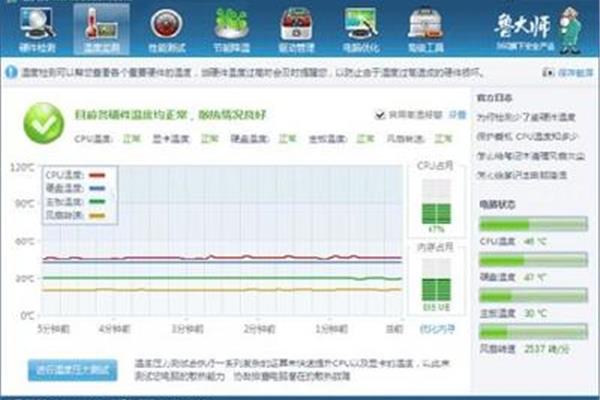Click the 内存占用 memory usage meter

coord(436,280)
